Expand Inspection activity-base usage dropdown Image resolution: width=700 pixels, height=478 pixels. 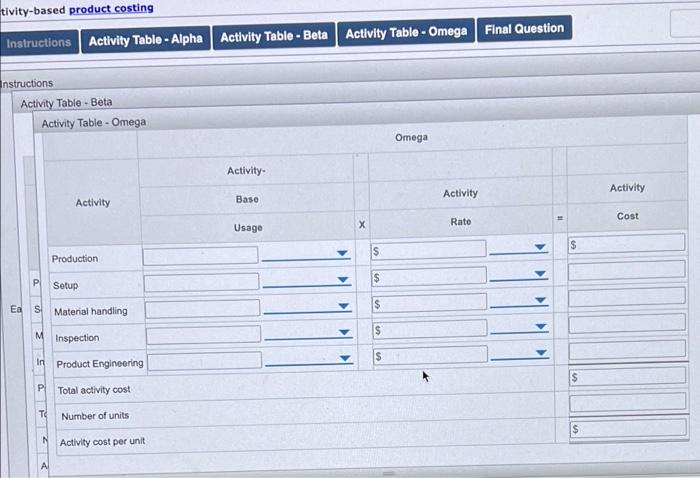(x=308, y=333)
